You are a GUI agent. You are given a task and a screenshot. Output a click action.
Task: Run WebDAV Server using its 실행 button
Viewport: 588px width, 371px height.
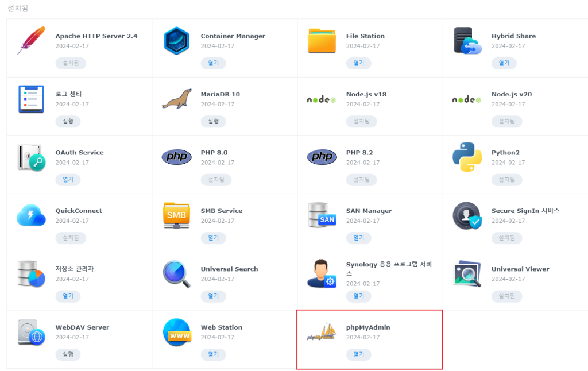pos(68,354)
